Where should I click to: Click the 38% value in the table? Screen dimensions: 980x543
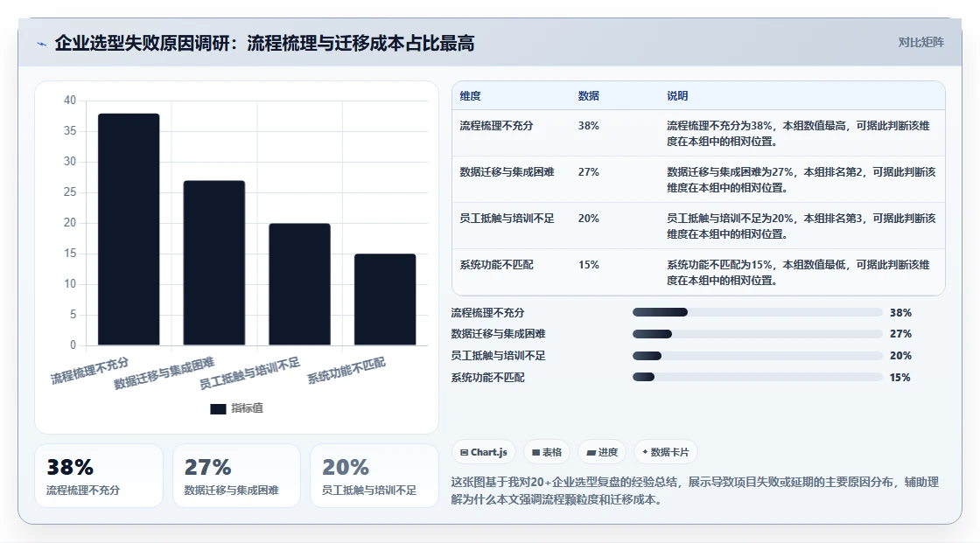click(588, 126)
